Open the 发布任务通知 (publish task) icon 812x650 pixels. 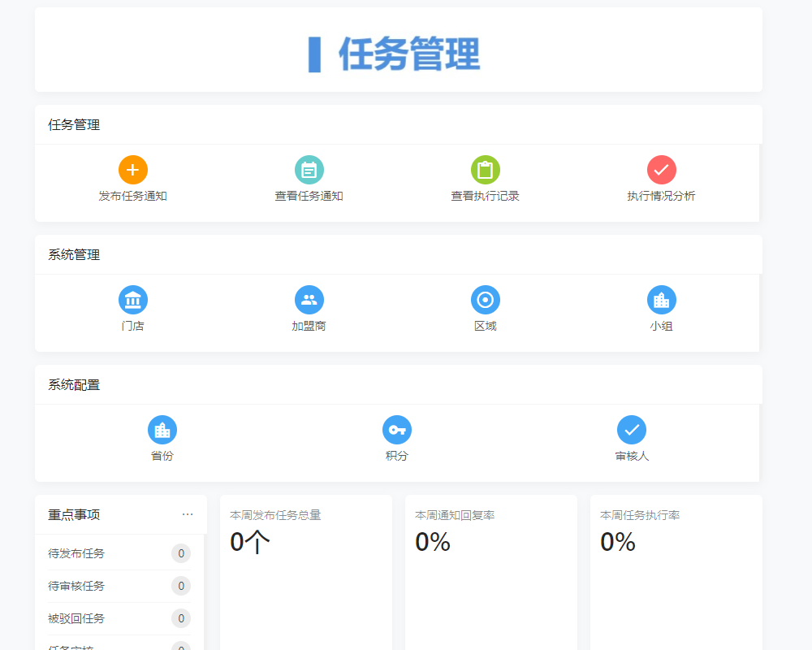coord(132,170)
